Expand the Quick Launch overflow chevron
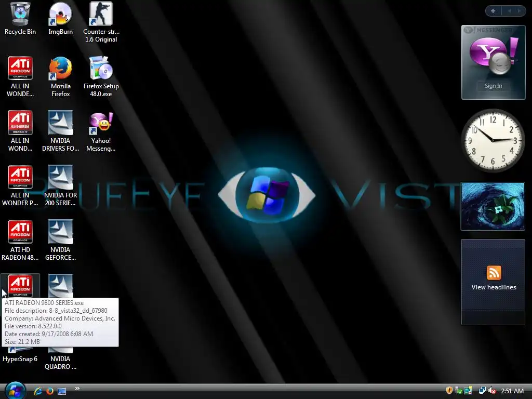This screenshot has height=399, width=532. (x=77, y=388)
